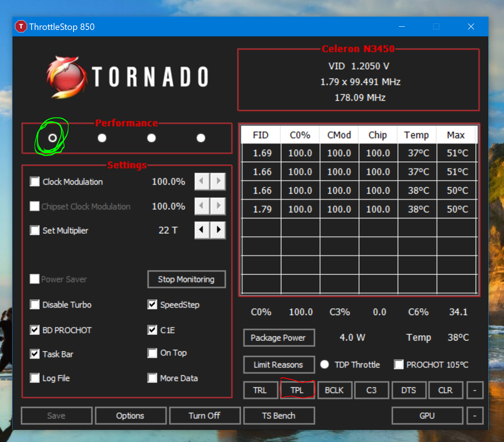This screenshot has width=504, height=442.
Task: Select the third Performance profile radio button
Action: [152, 138]
